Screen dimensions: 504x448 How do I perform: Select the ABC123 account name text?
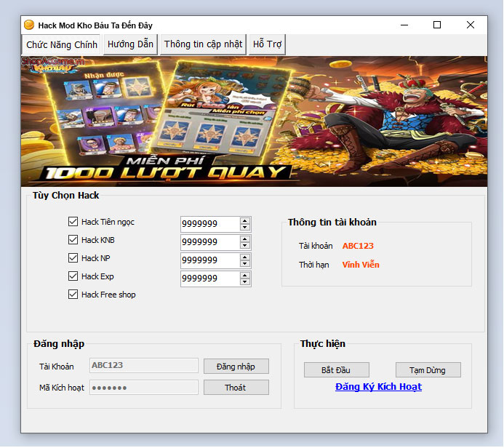pyautogui.click(x=358, y=246)
